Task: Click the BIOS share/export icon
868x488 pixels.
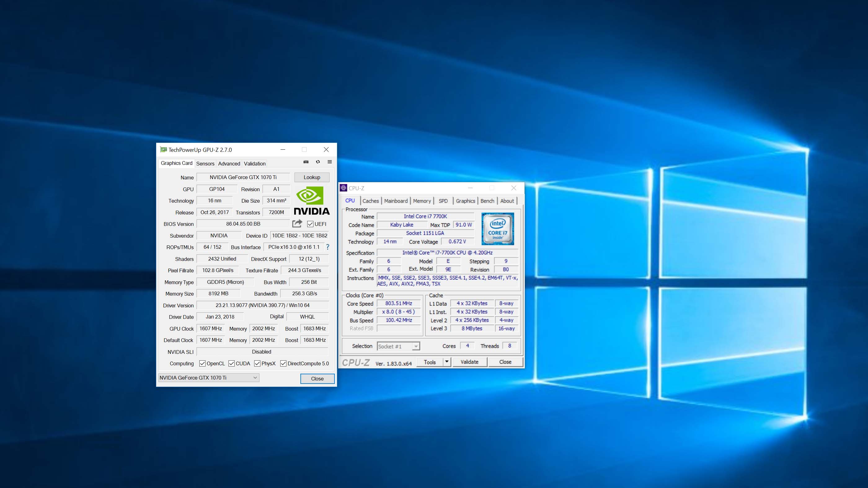Action: (x=297, y=224)
